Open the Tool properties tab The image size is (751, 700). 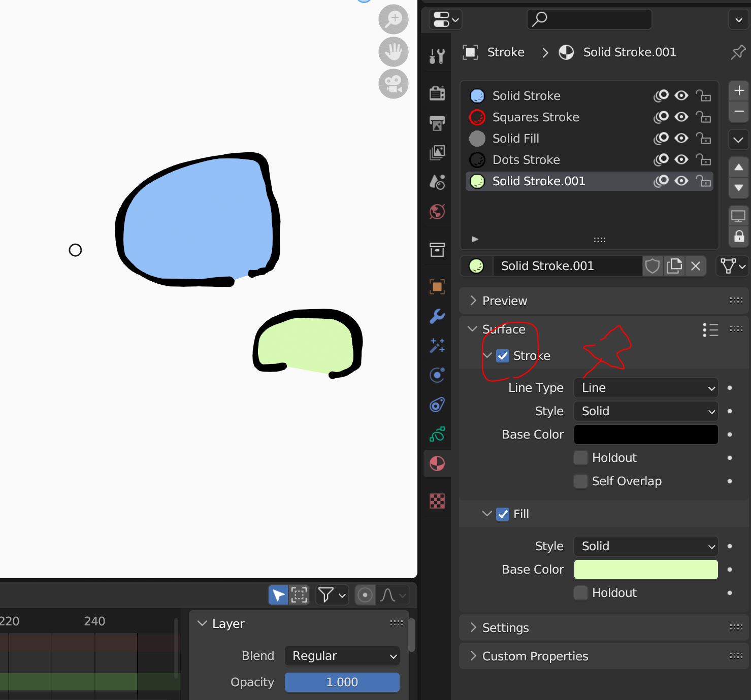tap(437, 56)
